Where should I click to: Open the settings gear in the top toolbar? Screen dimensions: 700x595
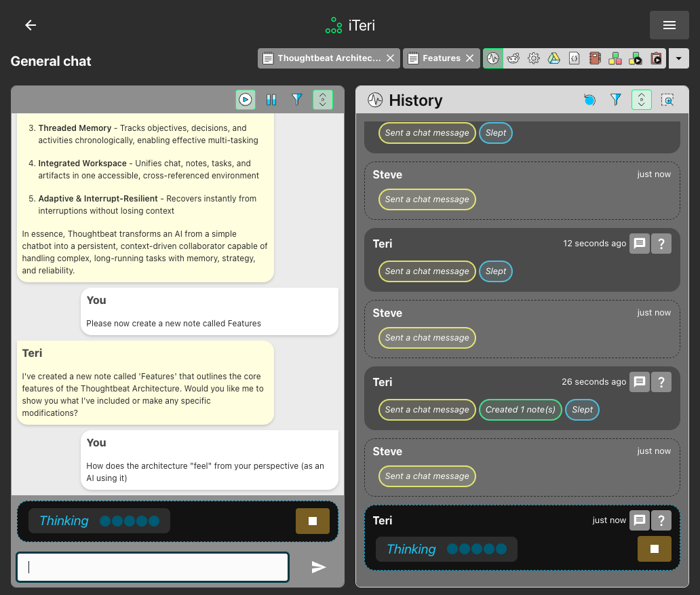534,58
